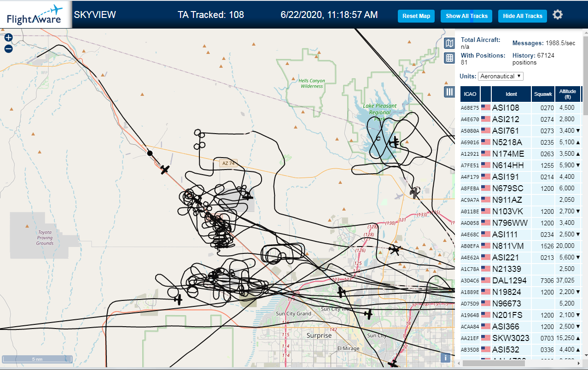588x370 pixels.
Task: Sort table by Squawk column header
Action: pyautogui.click(x=543, y=94)
